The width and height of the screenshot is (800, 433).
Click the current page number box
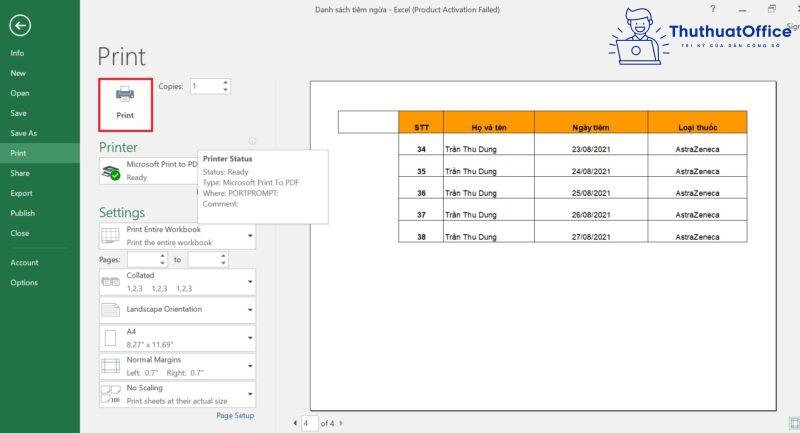[x=310, y=423]
